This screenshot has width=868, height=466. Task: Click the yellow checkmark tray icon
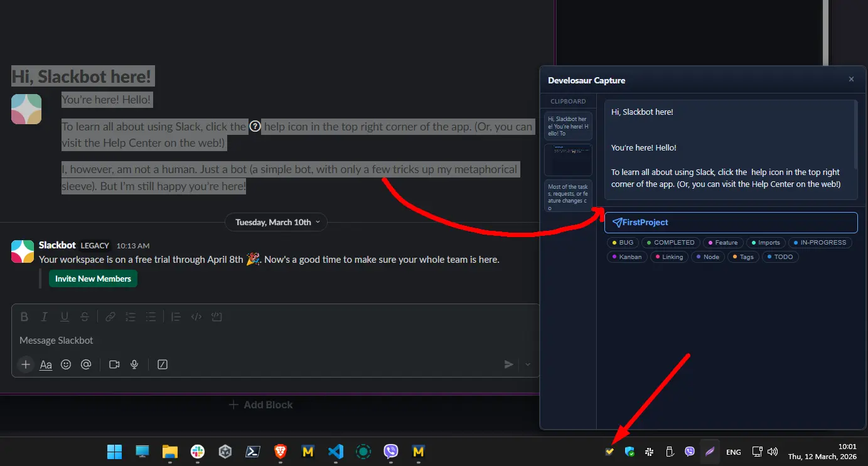[609, 452]
